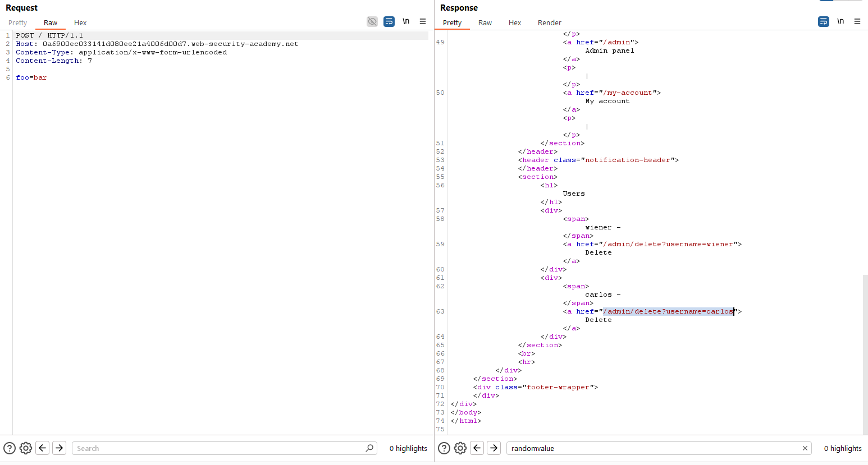
Task: Open Response search settings gear
Action: (x=460, y=448)
